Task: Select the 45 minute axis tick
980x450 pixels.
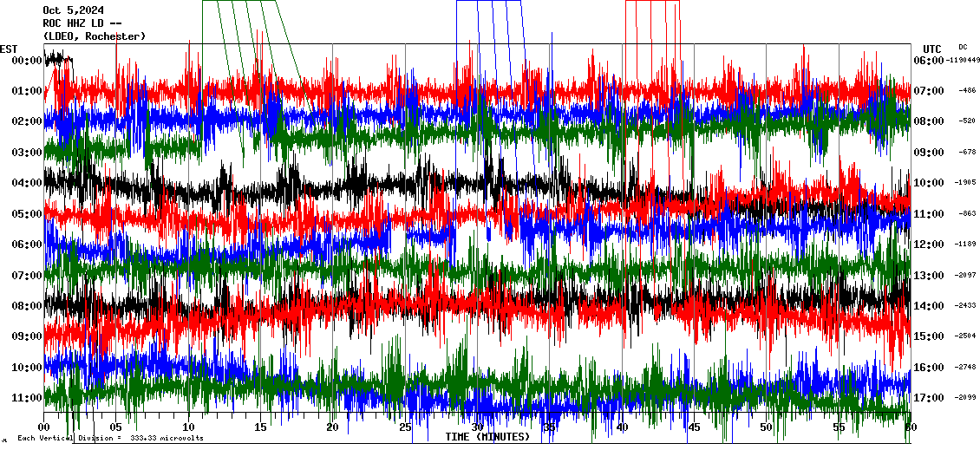Action: tap(694, 427)
